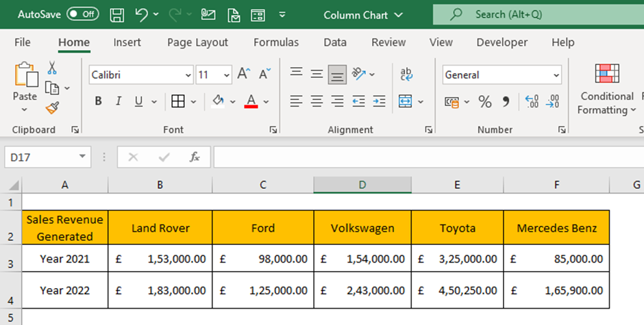The height and width of the screenshot is (325, 644).
Task: Open the Help tab
Action: (x=562, y=42)
